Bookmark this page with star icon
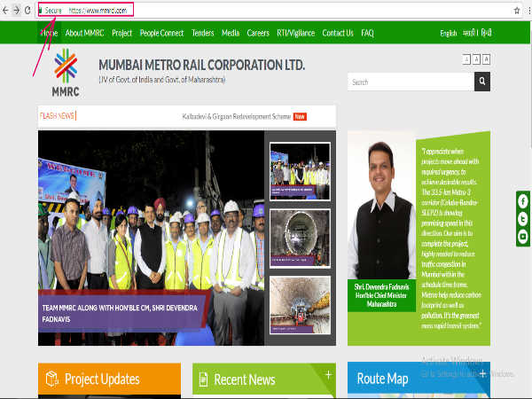This screenshot has height=399, width=532. [x=516, y=10]
